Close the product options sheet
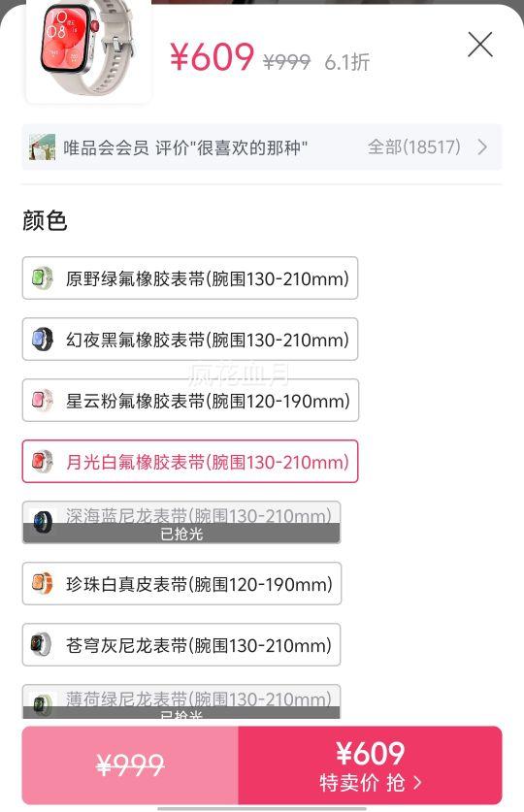Image resolution: width=524 pixels, height=812 pixels. coord(480,45)
